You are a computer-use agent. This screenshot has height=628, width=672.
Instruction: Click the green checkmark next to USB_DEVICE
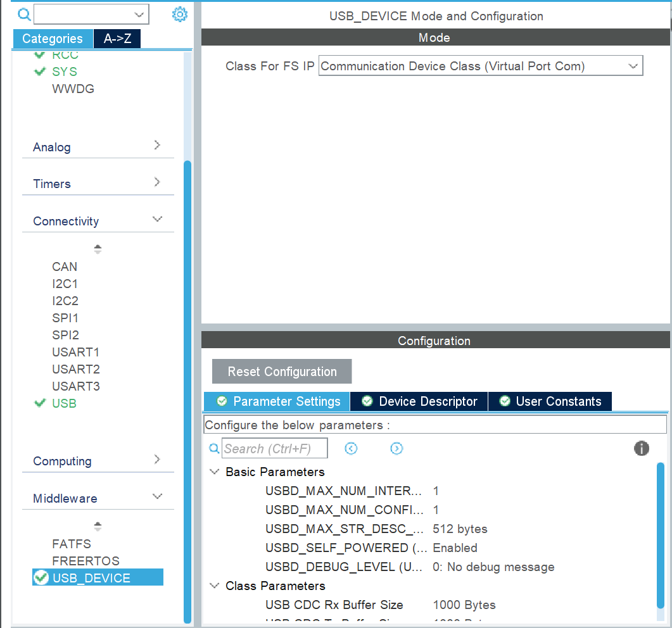(41, 577)
